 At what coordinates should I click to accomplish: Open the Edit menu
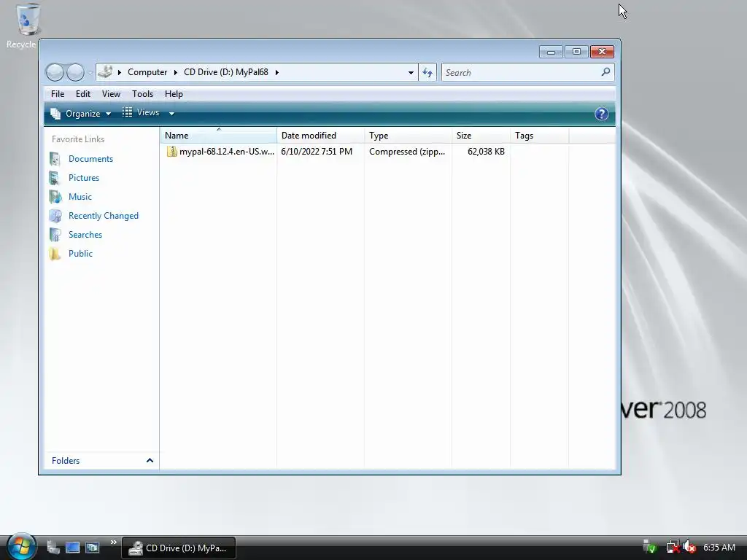83,94
